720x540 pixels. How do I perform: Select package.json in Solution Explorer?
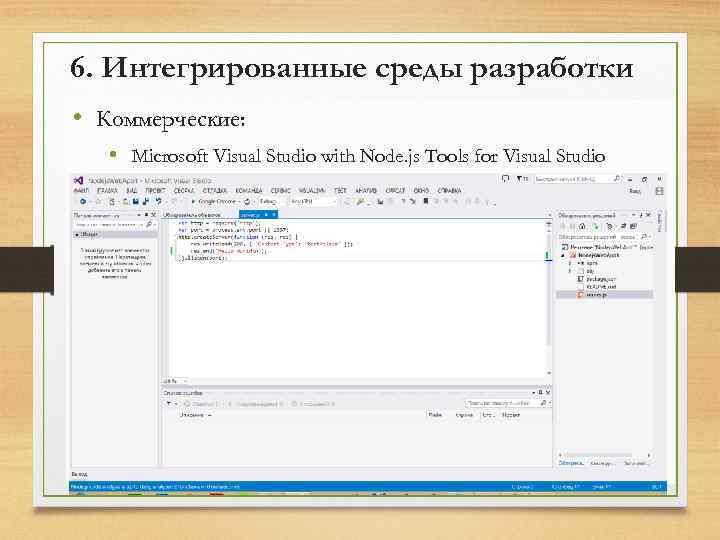[x=601, y=279]
